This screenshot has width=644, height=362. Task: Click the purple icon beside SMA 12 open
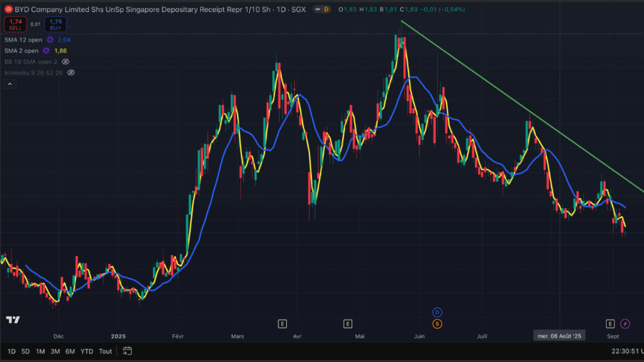click(x=50, y=40)
